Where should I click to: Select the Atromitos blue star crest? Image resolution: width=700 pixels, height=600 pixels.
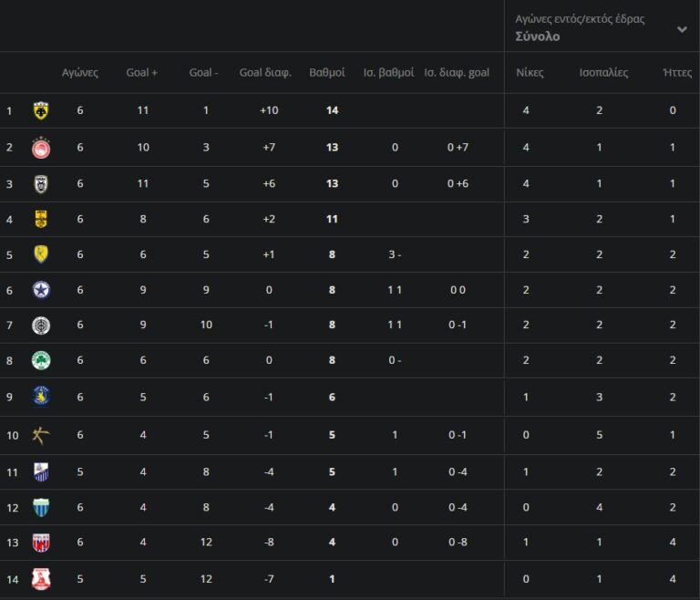tap(41, 290)
